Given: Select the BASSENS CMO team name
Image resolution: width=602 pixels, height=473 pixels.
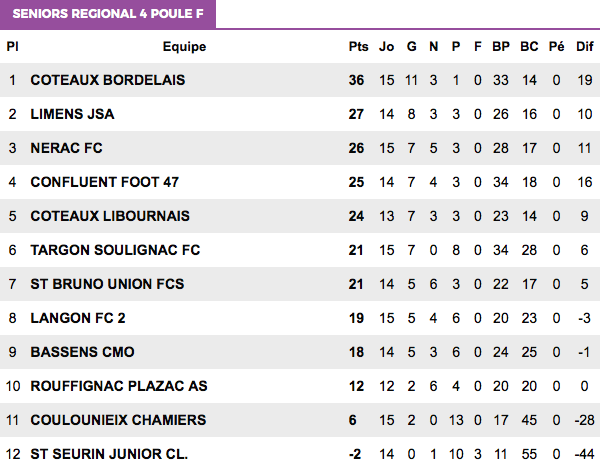Looking at the screenshot, I should pos(83,352).
